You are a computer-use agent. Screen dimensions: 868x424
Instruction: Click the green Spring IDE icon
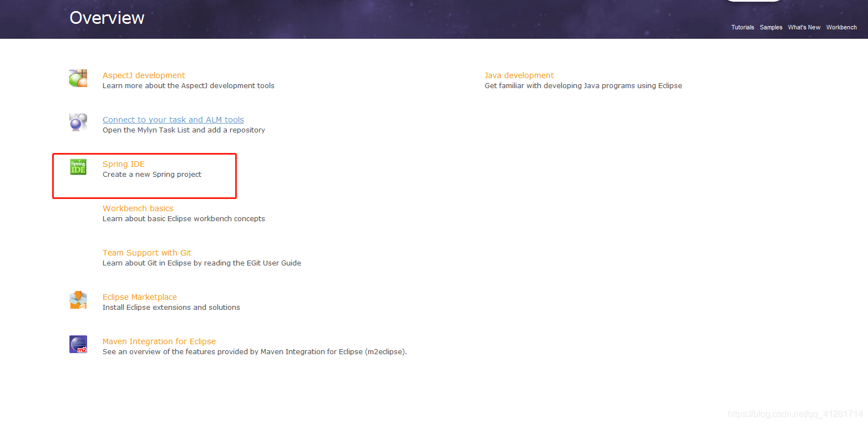click(78, 167)
